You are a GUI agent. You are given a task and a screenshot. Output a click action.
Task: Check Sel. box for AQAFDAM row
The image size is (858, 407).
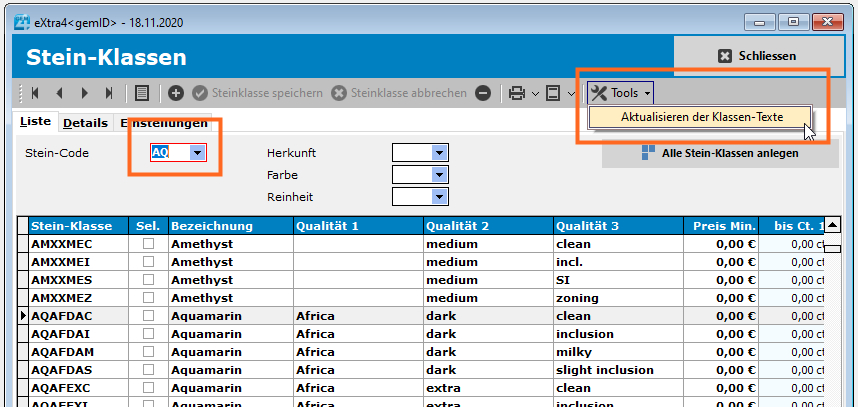[x=148, y=352]
